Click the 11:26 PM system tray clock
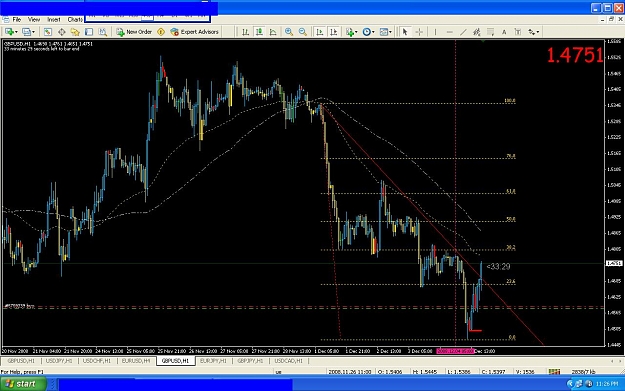This screenshot has width=625, height=391. [607, 384]
